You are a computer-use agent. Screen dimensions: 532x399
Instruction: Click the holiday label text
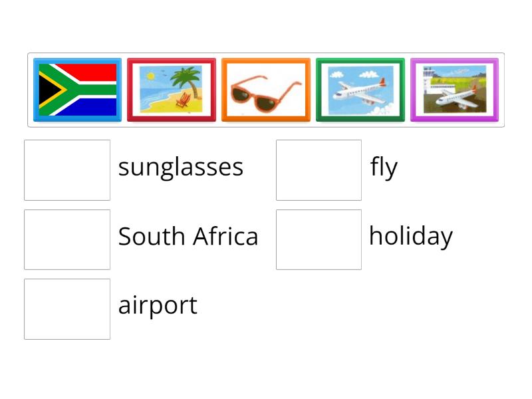411,237
